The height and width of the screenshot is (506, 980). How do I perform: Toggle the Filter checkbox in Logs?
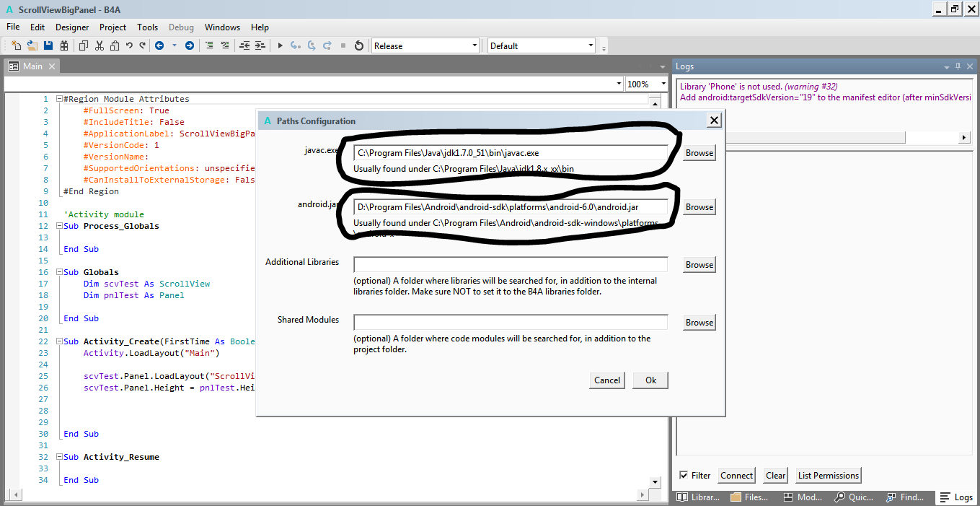tap(684, 475)
